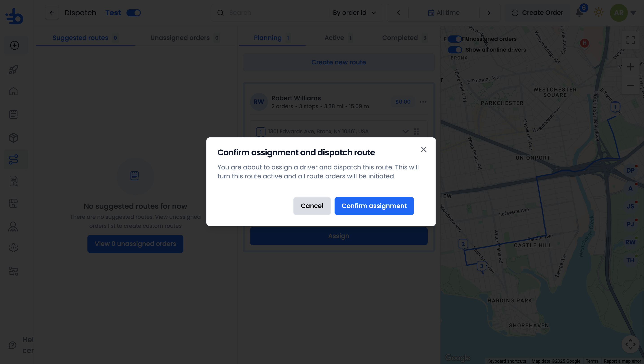
Task: Click the map pan control icon
Action: 630,344
